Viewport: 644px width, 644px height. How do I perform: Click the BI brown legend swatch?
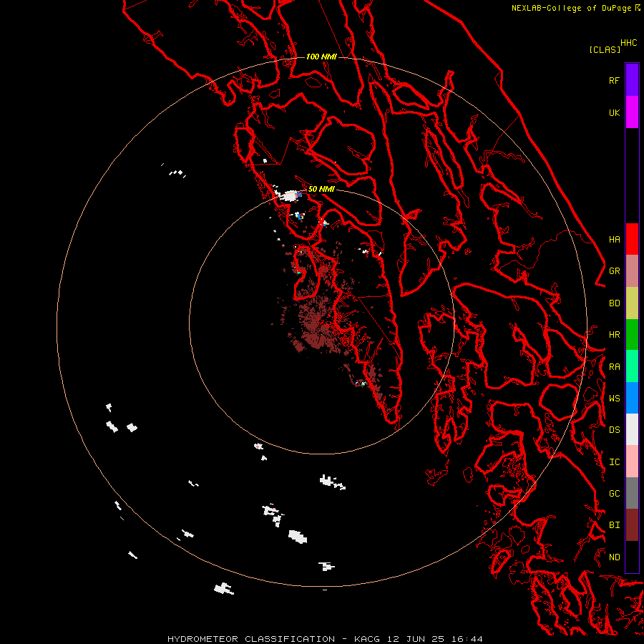[632, 525]
